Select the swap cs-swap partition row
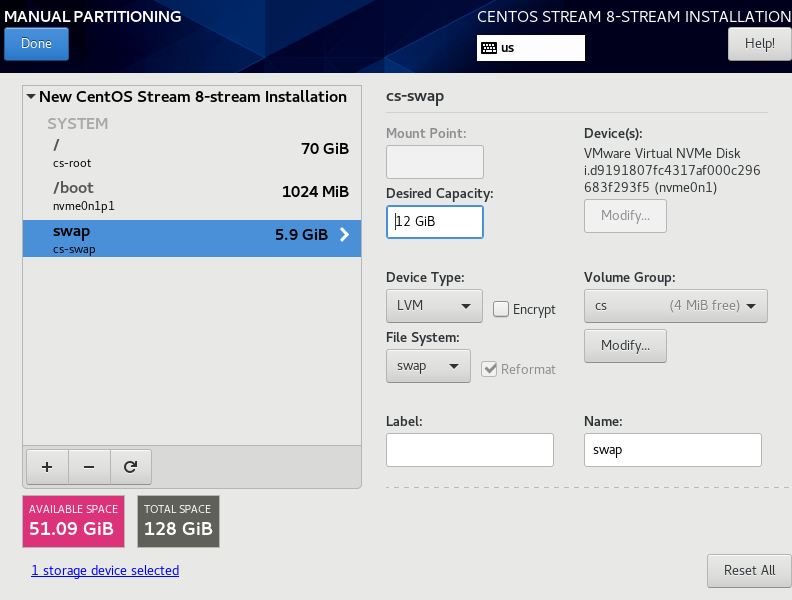The width and height of the screenshot is (792, 600). (192, 238)
